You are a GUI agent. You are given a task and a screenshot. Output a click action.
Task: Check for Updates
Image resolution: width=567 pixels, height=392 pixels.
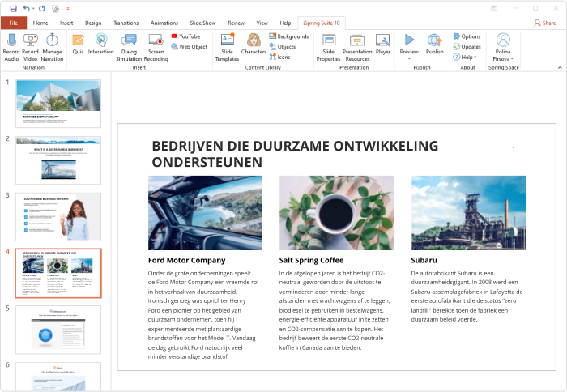pos(467,47)
